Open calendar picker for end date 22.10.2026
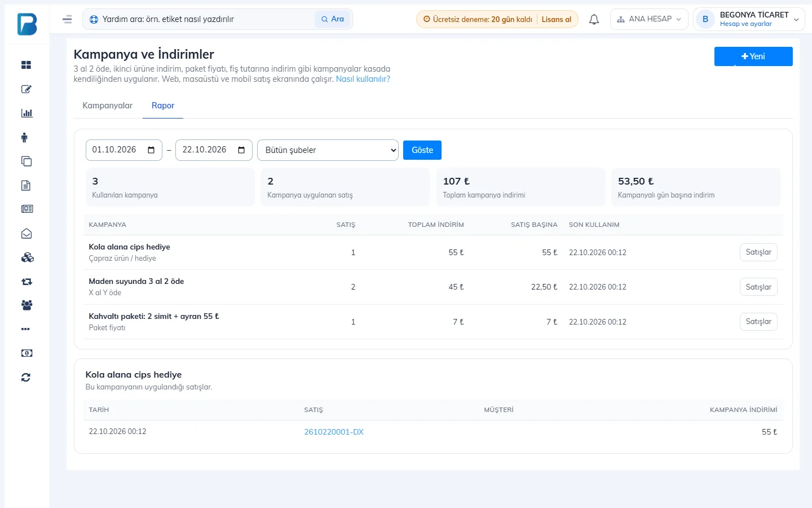Screen dimensions: 812x508 241,150
